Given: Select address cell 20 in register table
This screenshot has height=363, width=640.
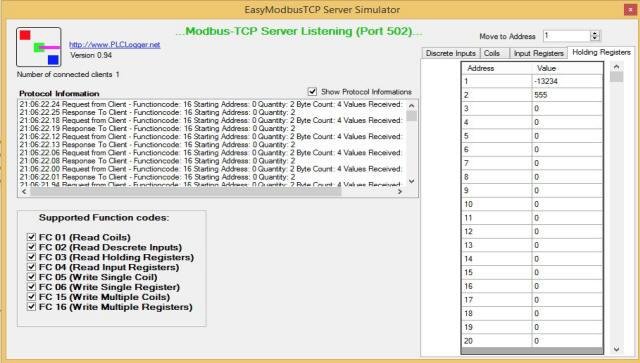Looking at the screenshot, I should click(497, 341).
